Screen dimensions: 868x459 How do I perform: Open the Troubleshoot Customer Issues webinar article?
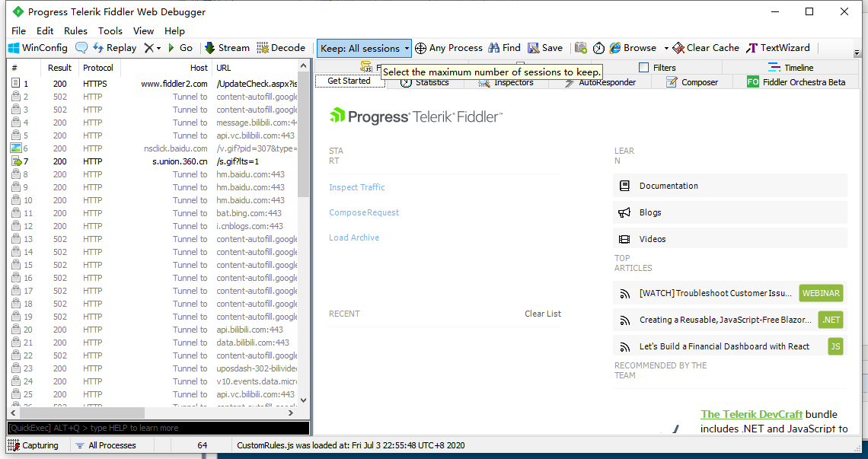click(729, 294)
